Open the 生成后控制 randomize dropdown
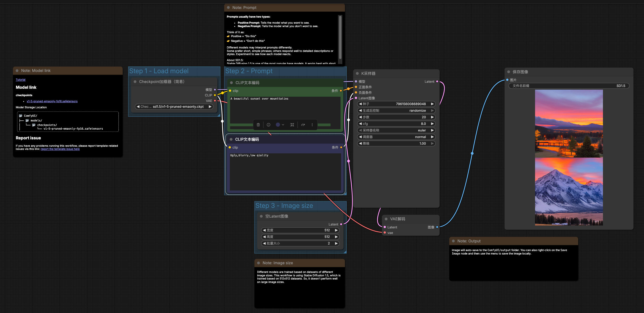Screen dimensions: 644x313 tap(396, 111)
